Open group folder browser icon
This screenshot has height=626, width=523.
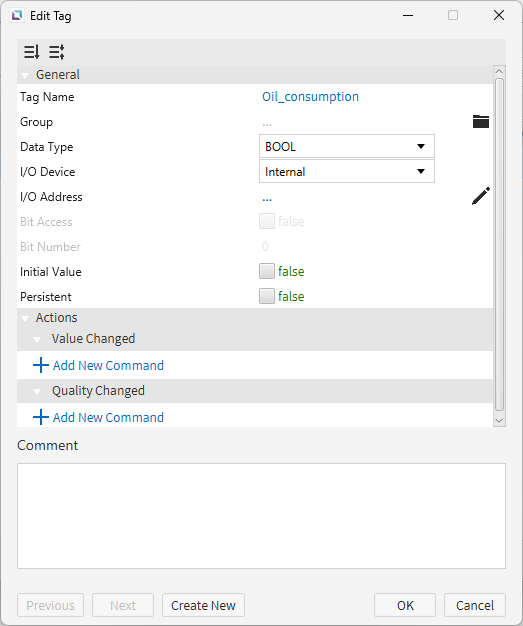click(481, 121)
